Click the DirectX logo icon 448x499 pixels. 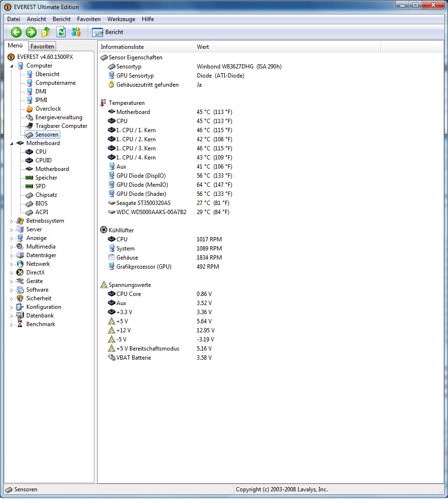coord(20,272)
